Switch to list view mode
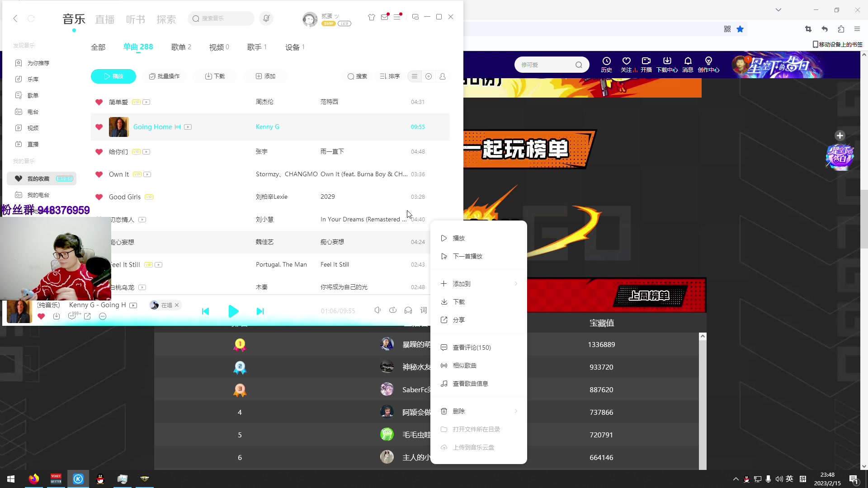This screenshot has width=868, height=488. pos(415,76)
